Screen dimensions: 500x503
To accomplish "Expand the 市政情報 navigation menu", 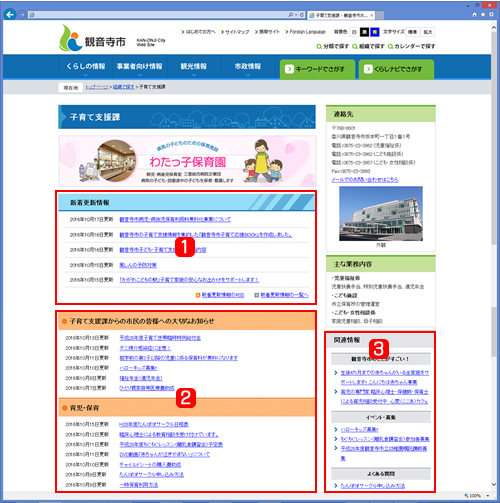I will [x=248, y=67].
